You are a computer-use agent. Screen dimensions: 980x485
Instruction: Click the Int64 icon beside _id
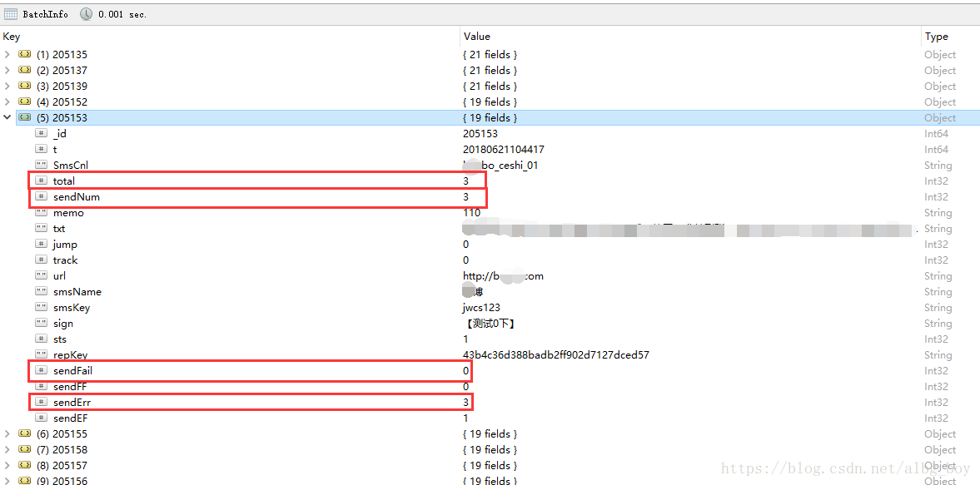[42, 134]
